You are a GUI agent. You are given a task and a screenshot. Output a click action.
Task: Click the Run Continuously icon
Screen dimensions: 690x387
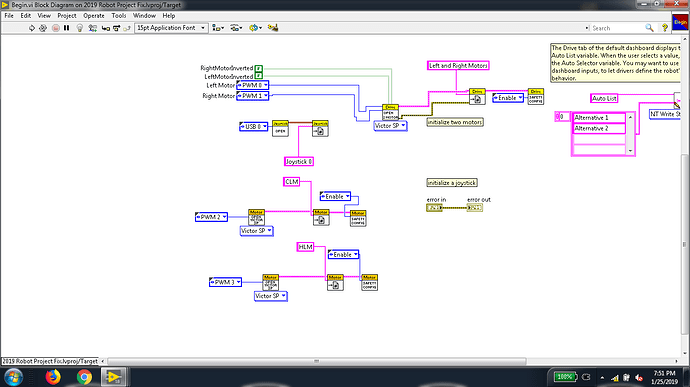point(43,28)
